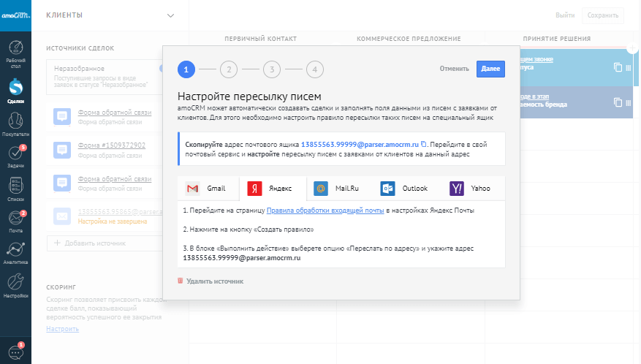
Task: Open Задачи with notification badge
Action: [x=15, y=156]
